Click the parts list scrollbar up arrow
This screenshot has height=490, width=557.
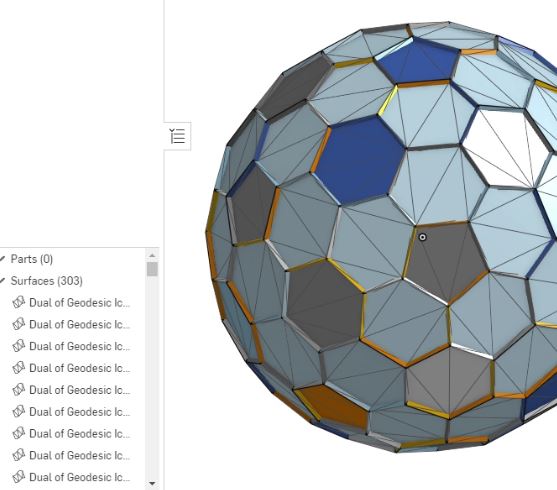[152, 255]
